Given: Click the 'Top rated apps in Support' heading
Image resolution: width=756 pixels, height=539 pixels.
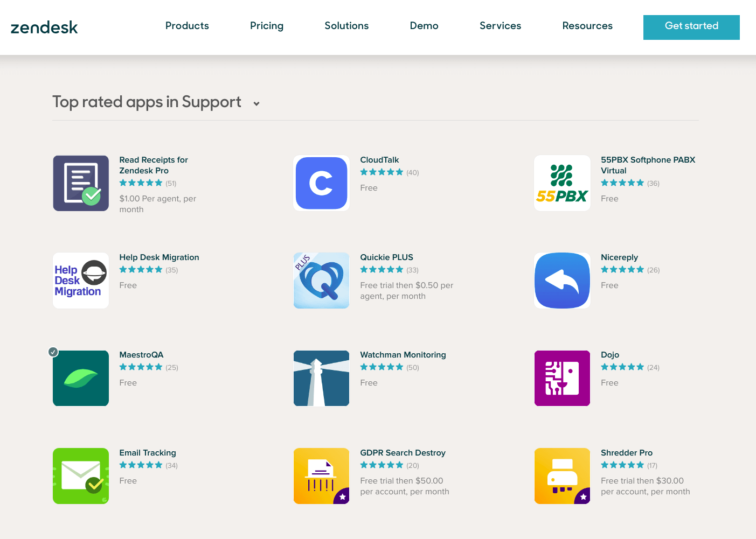Looking at the screenshot, I should click(147, 102).
